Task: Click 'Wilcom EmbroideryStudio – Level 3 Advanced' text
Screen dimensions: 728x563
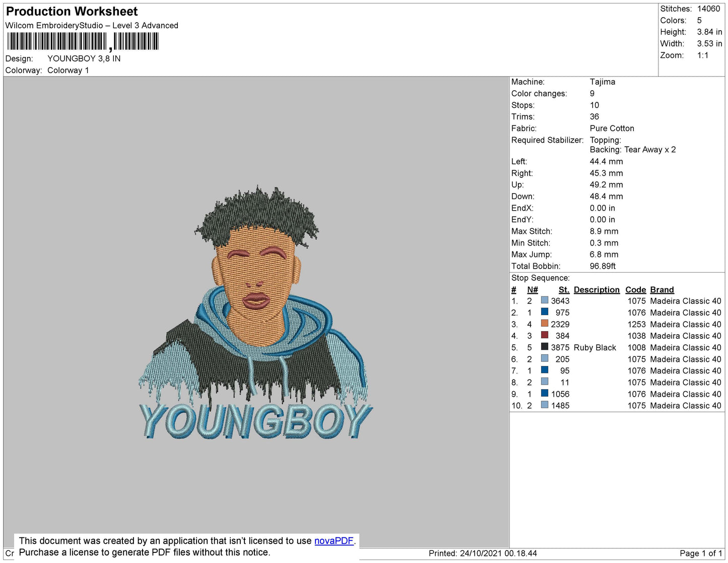Action: 92,25
